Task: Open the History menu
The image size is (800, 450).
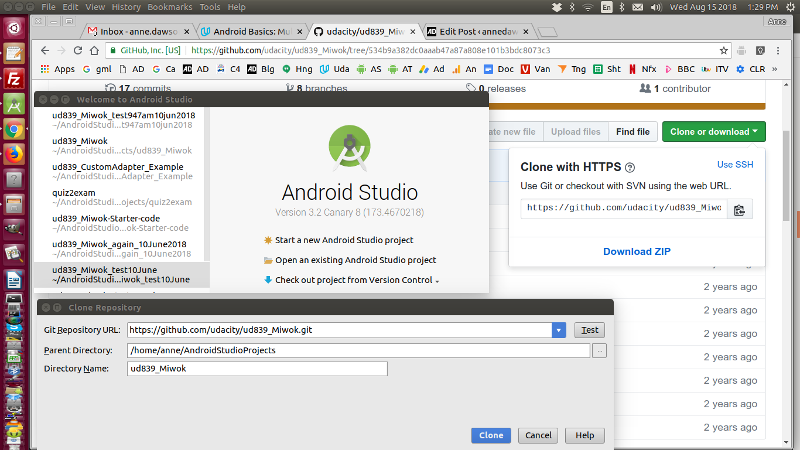Action: [126, 7]
